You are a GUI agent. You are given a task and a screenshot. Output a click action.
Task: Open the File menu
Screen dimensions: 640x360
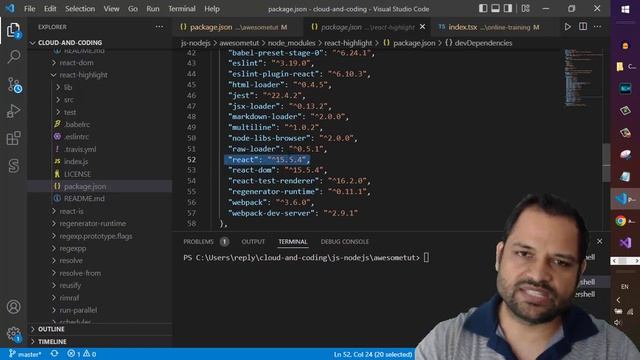click(29, 9)
